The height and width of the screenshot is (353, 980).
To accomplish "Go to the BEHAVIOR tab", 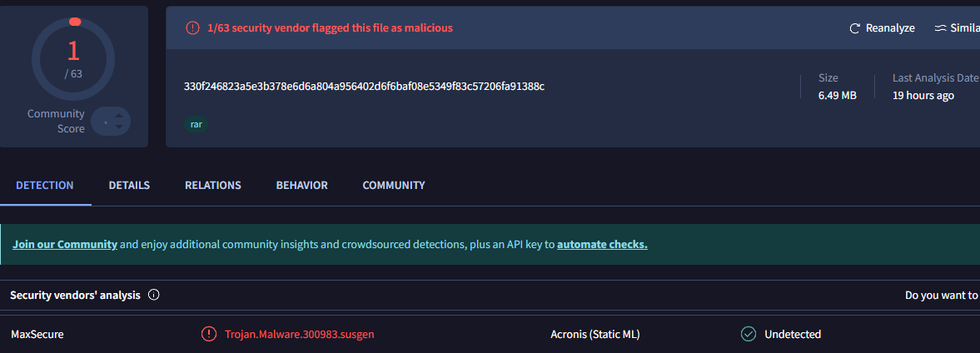I will (x=301, y=186).
